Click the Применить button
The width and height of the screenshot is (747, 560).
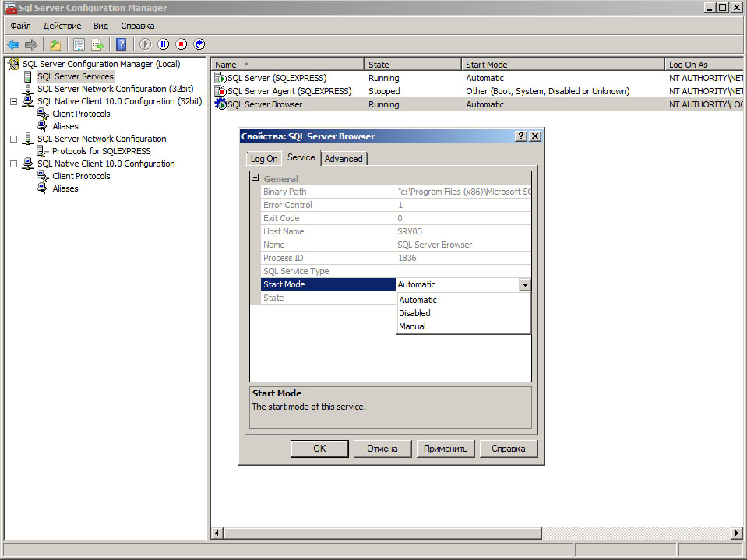click(446, 449)
